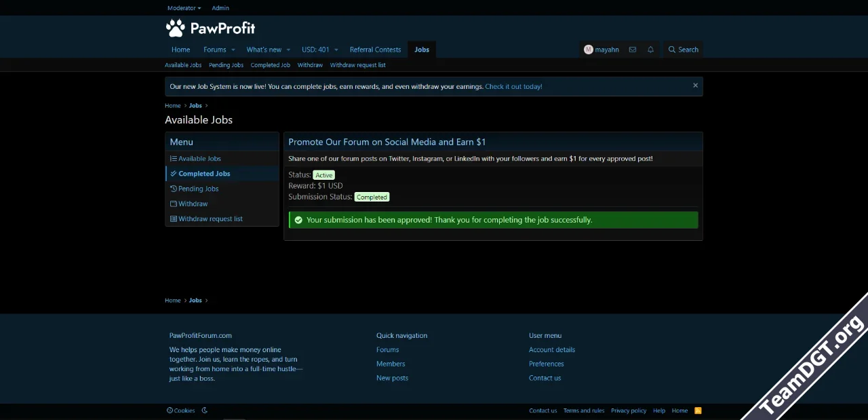The width and height of the screenshot is (868, 420).
Task: Open the Cookies settings link
Action: [x=180, y=411]
